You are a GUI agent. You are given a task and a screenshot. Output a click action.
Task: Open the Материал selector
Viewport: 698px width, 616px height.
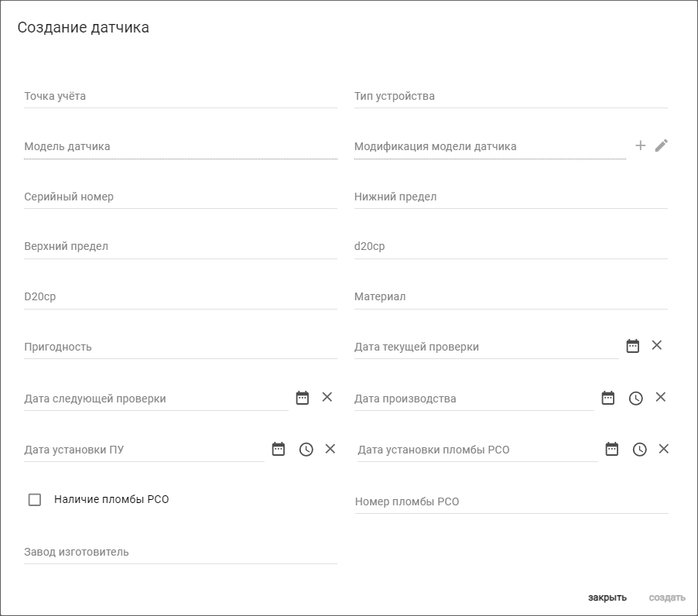pyautogui.click(x=511, y=296)
